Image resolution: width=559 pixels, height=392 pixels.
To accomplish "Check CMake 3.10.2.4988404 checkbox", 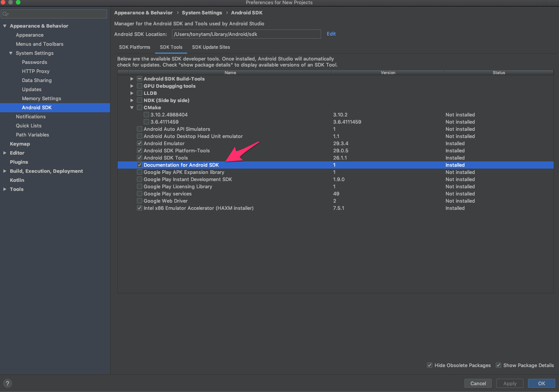I will pos(146,115).
